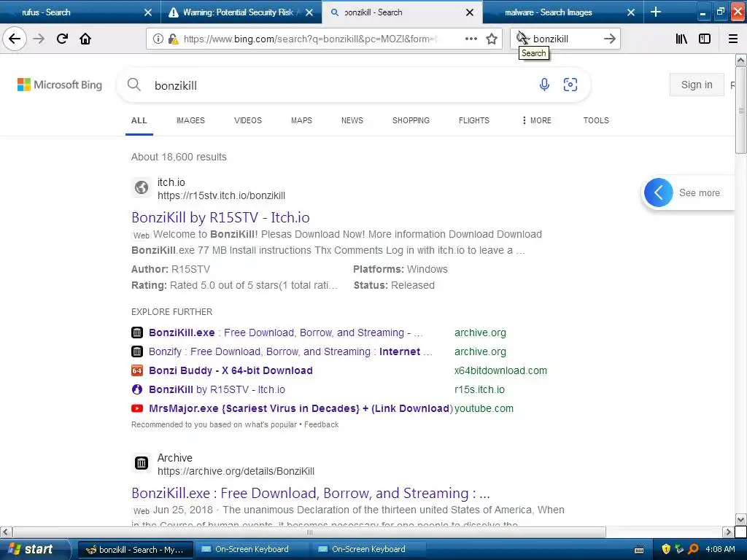Click the 64 icon beside Bonzi Buddy
747x560 pixels.
[x=137, y=370]
